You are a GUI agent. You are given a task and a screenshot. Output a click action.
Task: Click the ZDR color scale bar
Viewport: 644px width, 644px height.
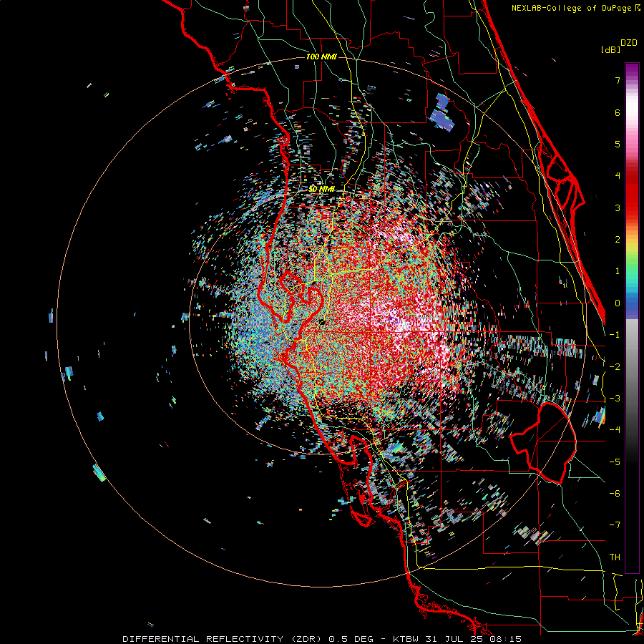(x=632, y=318)
